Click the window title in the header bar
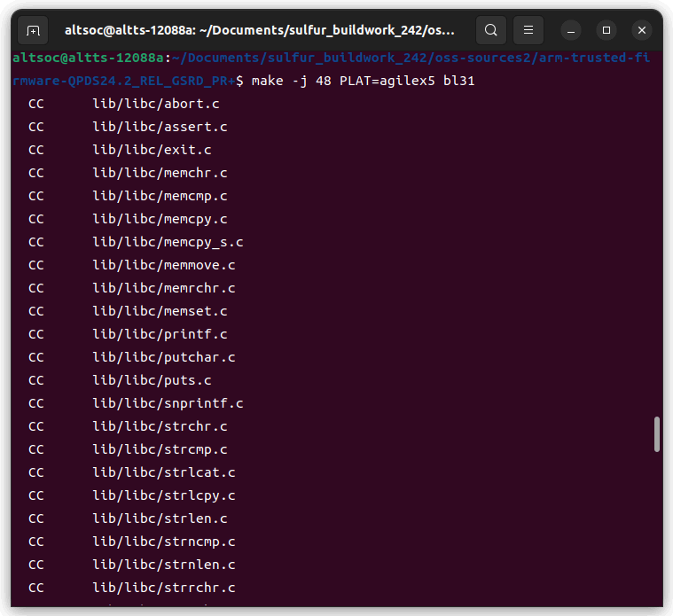Screen dimensions: 673x616 click(260, 30)
